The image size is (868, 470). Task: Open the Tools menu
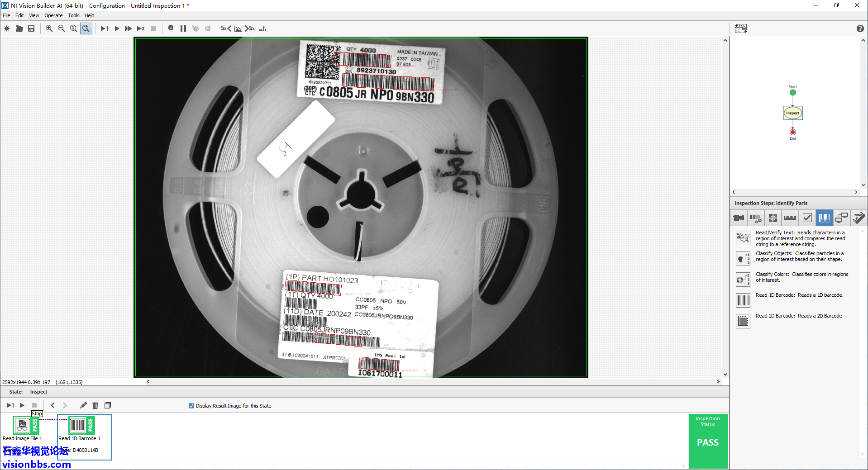pyautogui.click(x=73, y=15)
